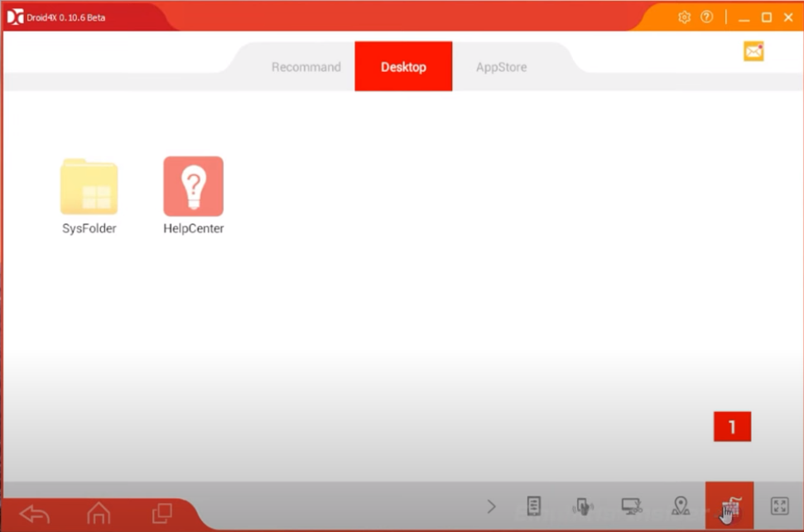Go to Android home screen
Viewport: 804px width, 532px height.
coord(99,512)
